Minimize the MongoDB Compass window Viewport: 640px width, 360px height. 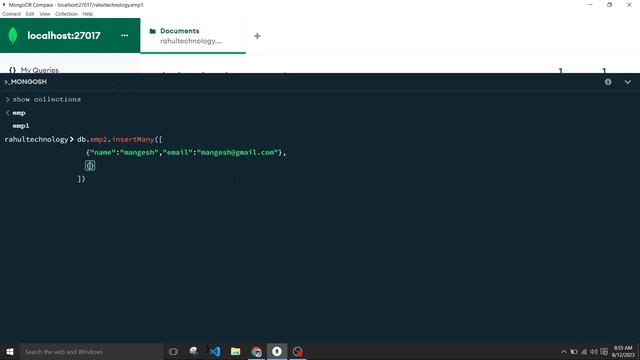[590, 5]
